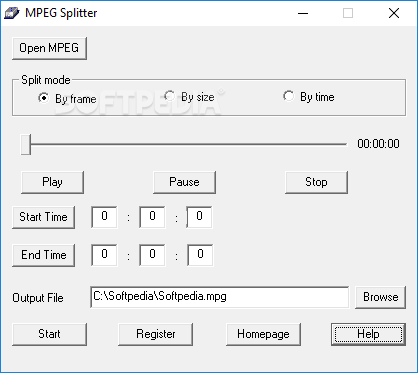The width and height of the screenshot is (418, 373).
Task: Click the Output File label
Action: [38, 298]
